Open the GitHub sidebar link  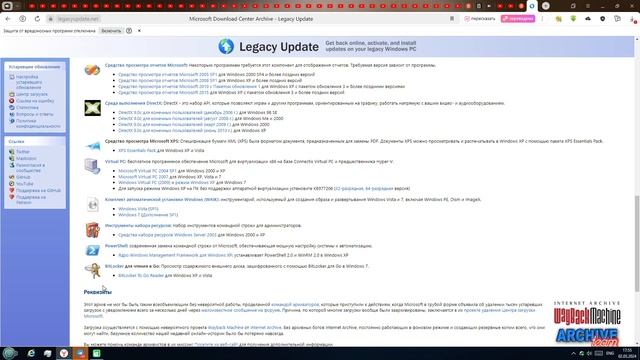coord(23,177)
